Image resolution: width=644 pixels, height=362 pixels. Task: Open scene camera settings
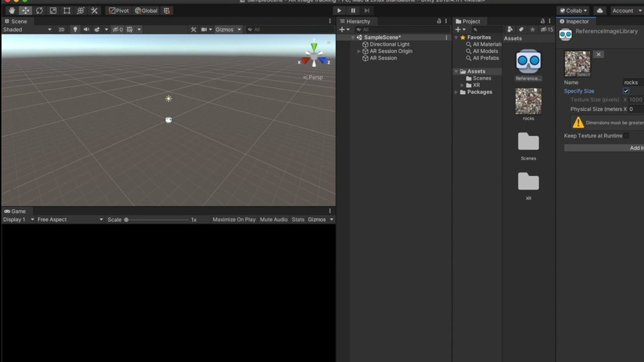[204, 30]
